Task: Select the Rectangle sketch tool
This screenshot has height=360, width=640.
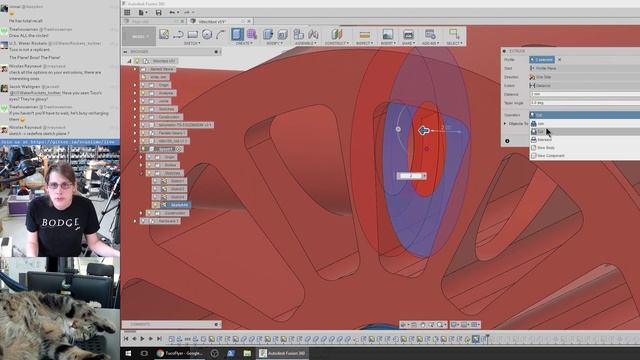Action: pos(193,35)
